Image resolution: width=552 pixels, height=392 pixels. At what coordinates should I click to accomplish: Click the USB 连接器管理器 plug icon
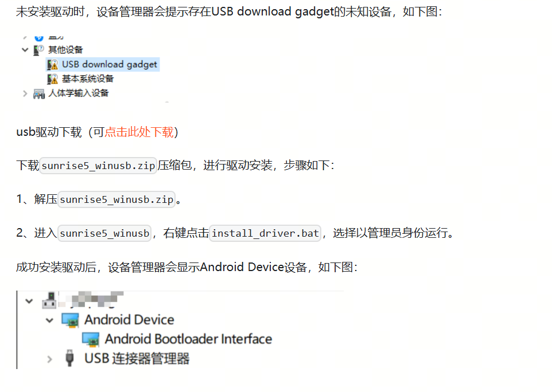point(69,358)
